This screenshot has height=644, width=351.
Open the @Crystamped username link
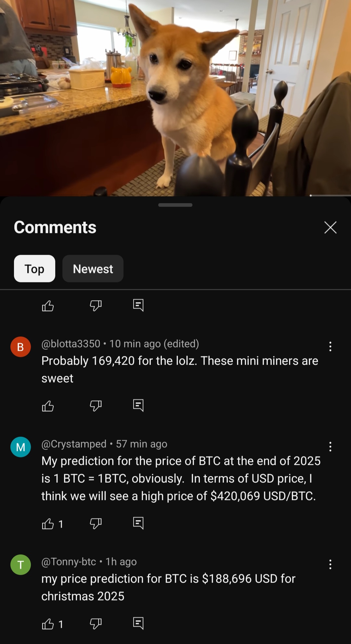(74, 444)
